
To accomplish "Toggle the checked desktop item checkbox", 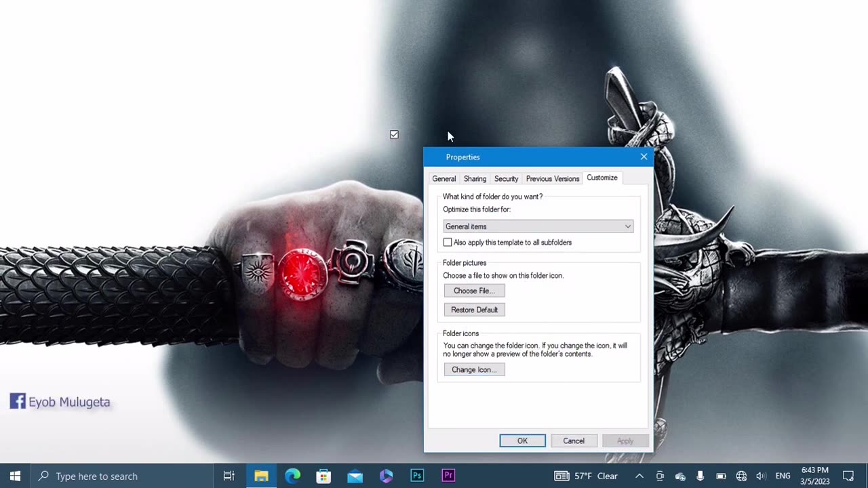I will coord(394,135).
